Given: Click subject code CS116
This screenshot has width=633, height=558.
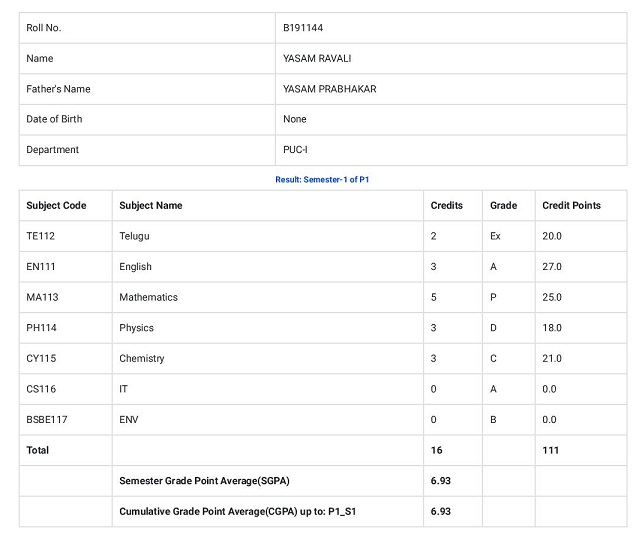Looking at the screenshot, I should 41,389.
